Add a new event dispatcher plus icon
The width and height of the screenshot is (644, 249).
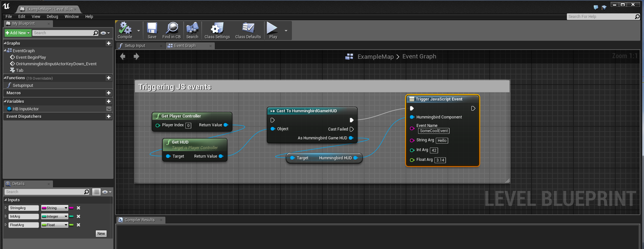(109, 117)
